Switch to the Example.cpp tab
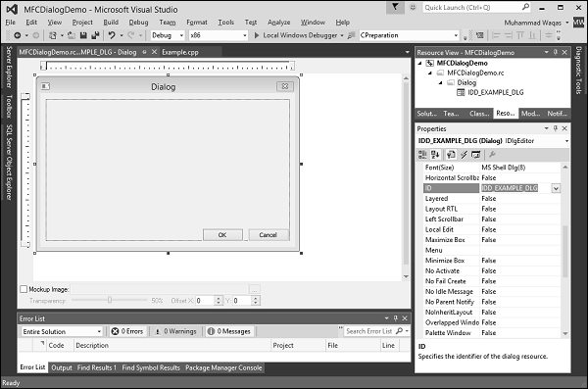 180,52
